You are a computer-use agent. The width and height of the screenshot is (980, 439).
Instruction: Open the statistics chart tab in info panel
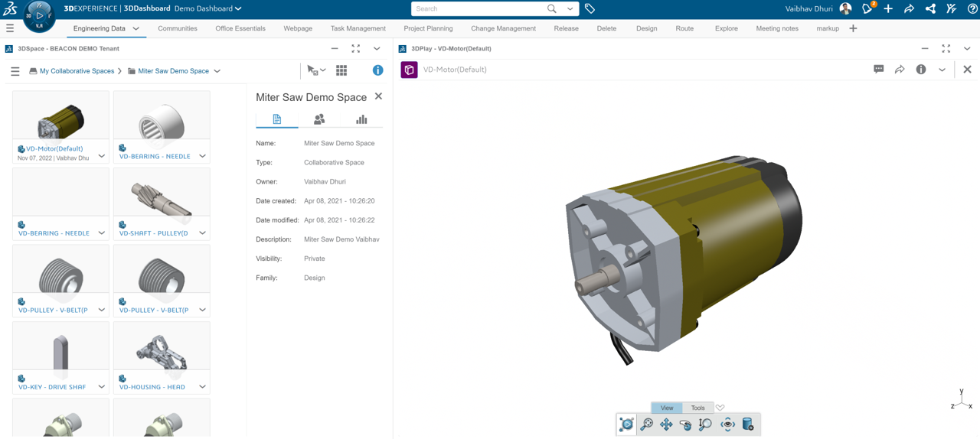(361, 119)
